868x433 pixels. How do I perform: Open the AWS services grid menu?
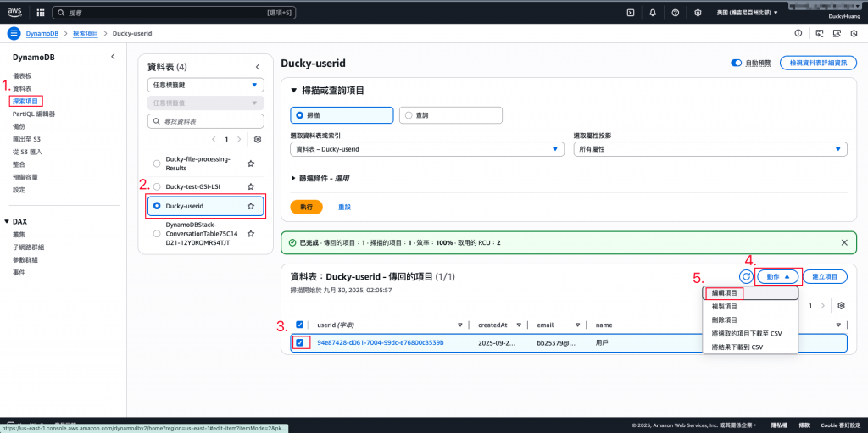[x=41, y=12]
